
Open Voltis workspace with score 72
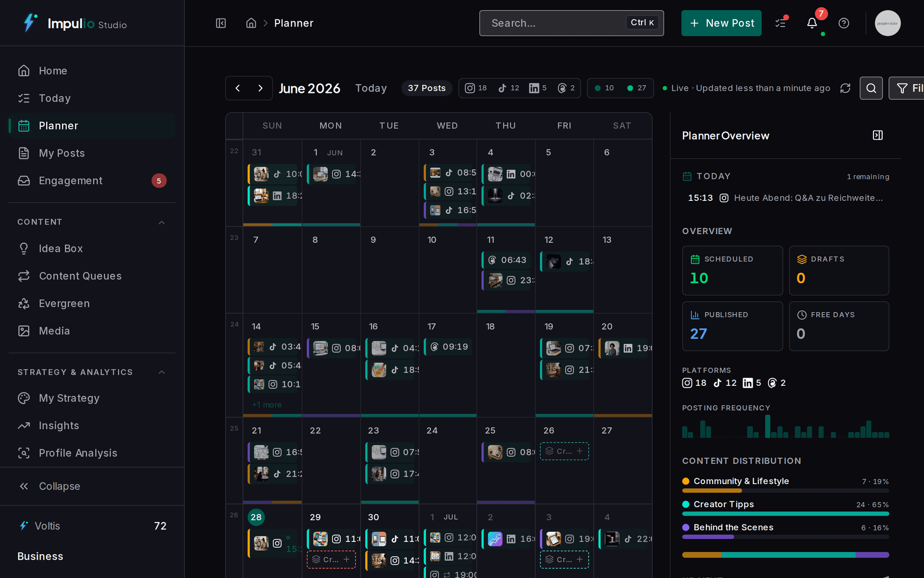click(92, 526)
